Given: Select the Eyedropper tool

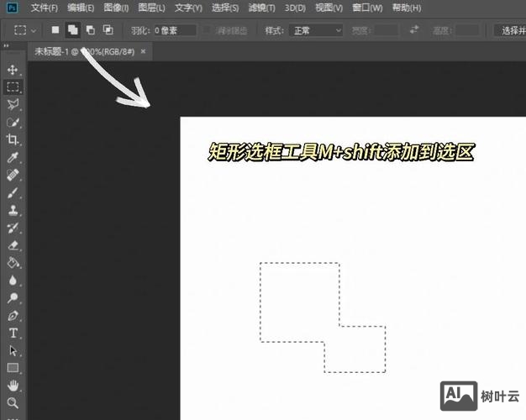Looking at the screenshot, I should point(13,157).
